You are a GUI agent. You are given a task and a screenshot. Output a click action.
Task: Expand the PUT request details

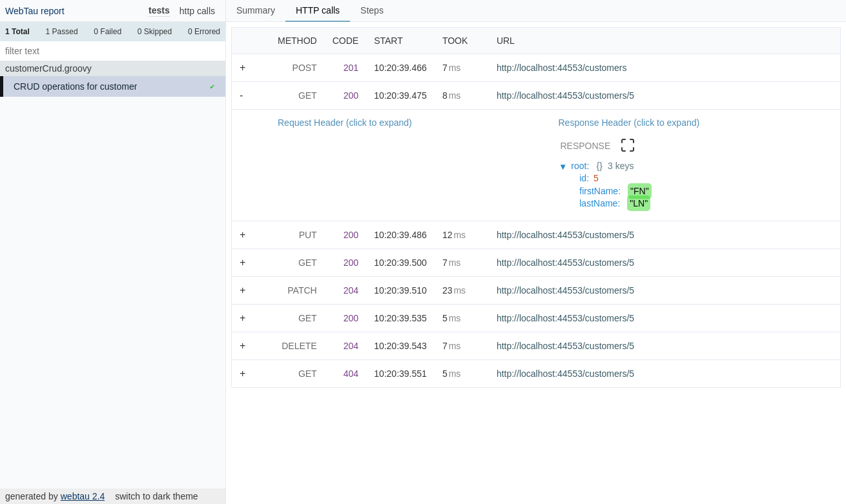[242, 235]
